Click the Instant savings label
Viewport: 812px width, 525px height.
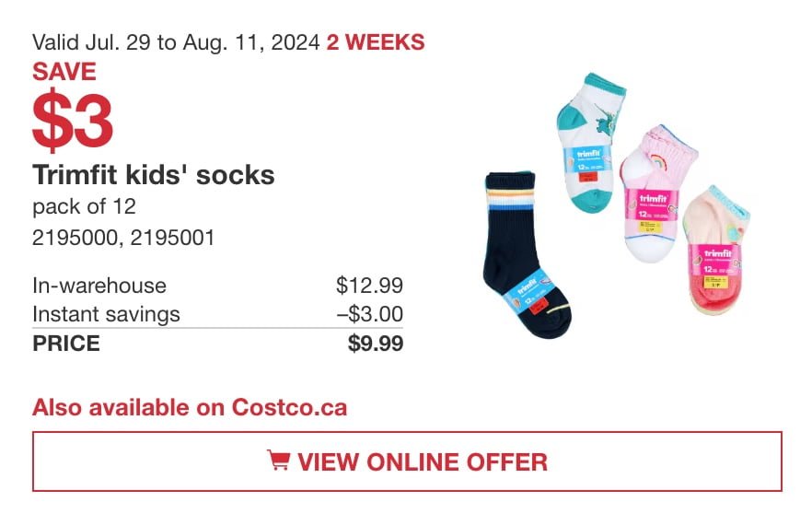point(106,314)
